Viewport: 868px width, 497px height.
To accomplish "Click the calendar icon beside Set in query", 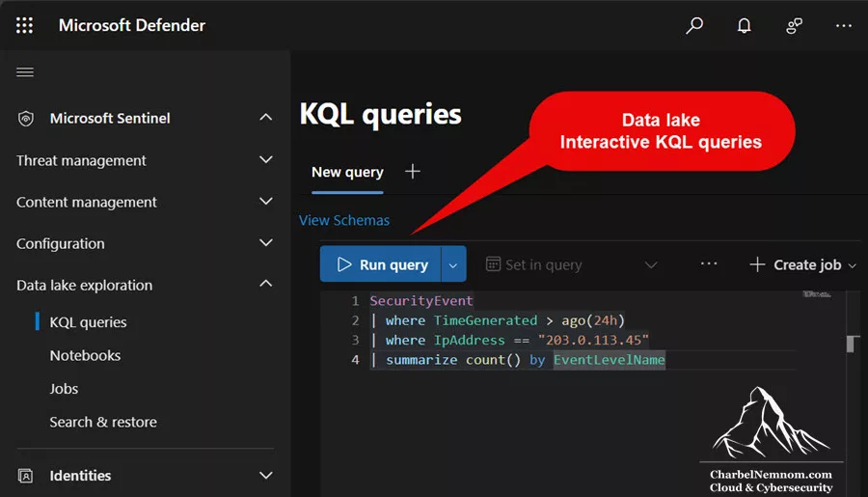I will [x=493, y=264].
